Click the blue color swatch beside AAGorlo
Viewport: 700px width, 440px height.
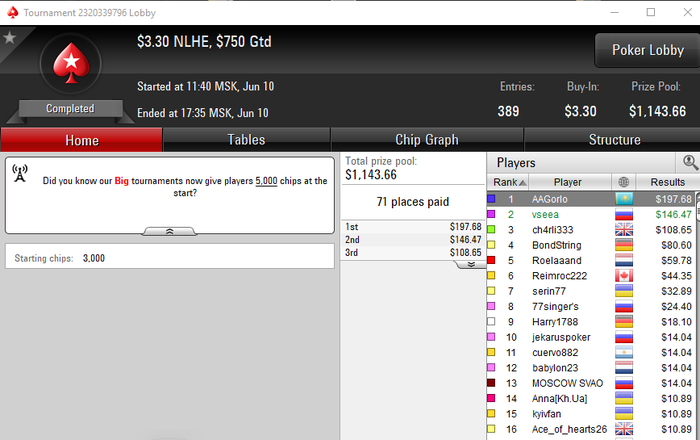[491, 199]
